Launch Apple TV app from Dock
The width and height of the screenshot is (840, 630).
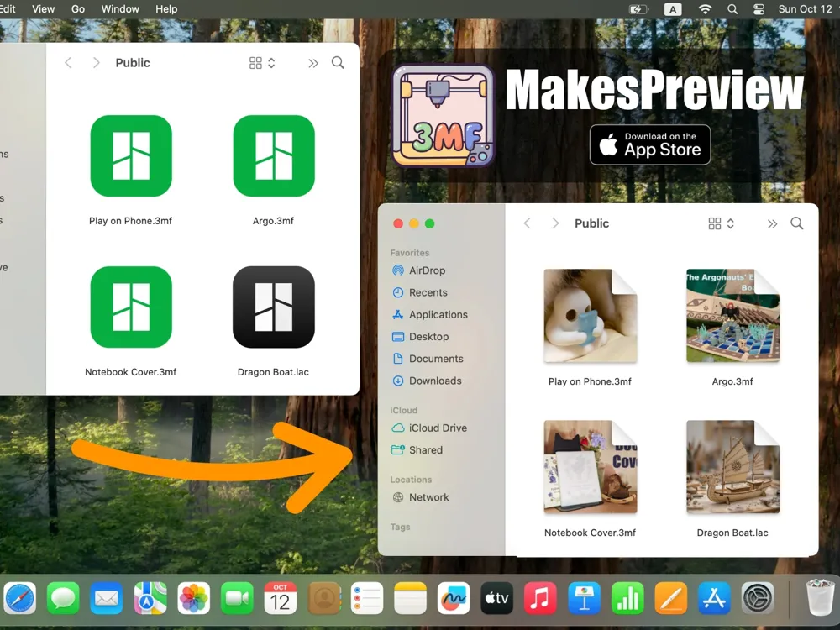coord(497,598)
